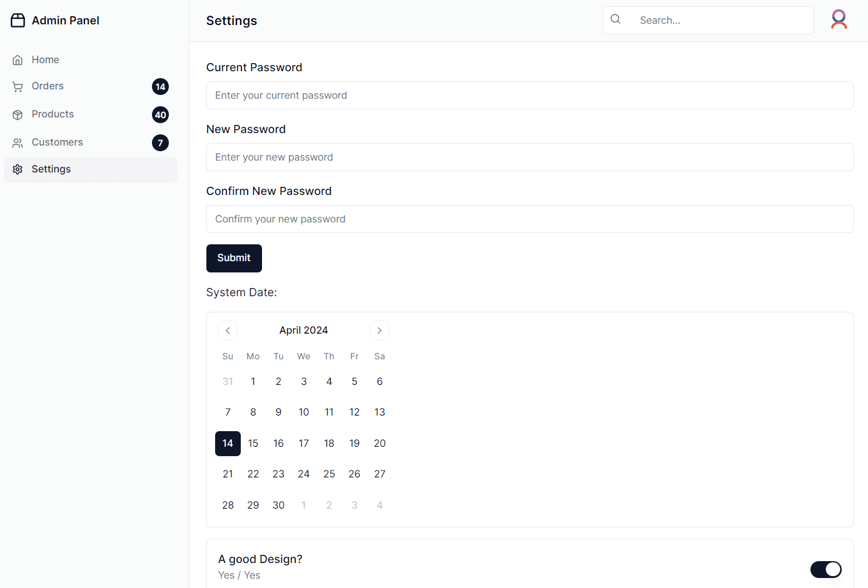
Task: Pick April 3 on the calendar
Action: tap(304, 382)
